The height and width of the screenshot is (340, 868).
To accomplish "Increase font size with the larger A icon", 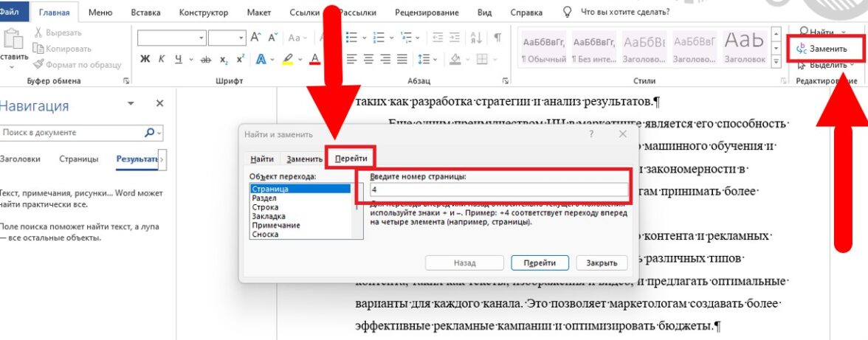I will coord(255,38).
